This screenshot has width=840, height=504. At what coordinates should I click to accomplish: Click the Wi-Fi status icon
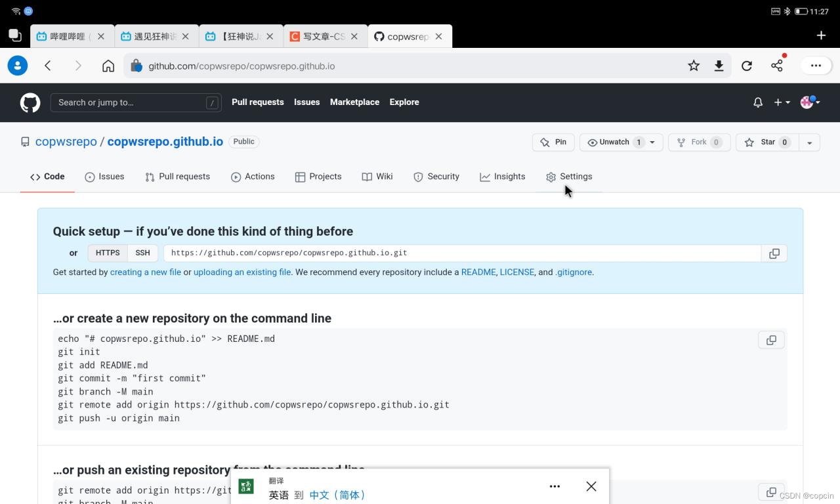pos(16,11)
